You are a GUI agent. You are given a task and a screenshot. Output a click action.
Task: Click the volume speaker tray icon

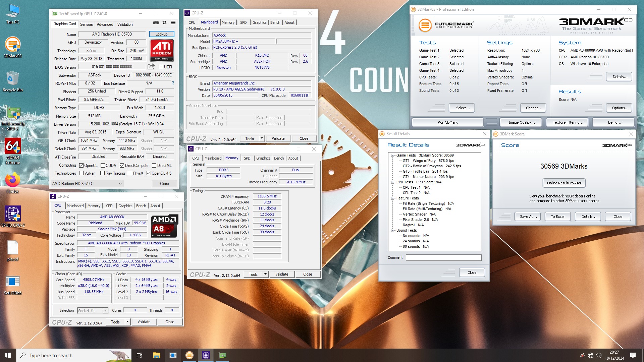tap(599, 355)
